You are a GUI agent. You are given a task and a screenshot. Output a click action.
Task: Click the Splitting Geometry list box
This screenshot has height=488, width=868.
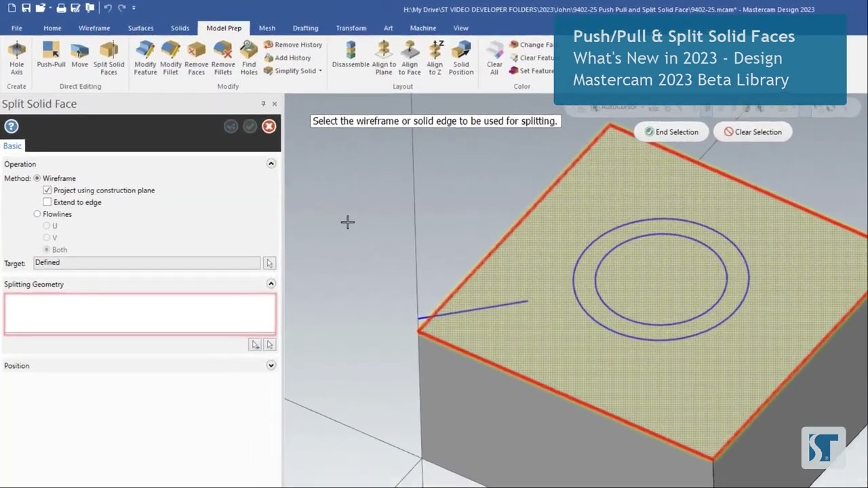tap(140, 314)
